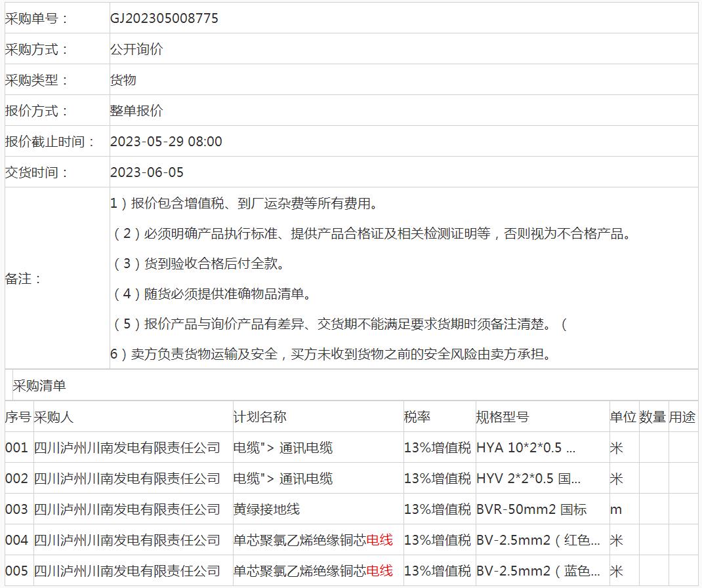Click the 计划名称 column header
Image resolution: width=702 pixels, height=588 pixels.
point(260,417)
